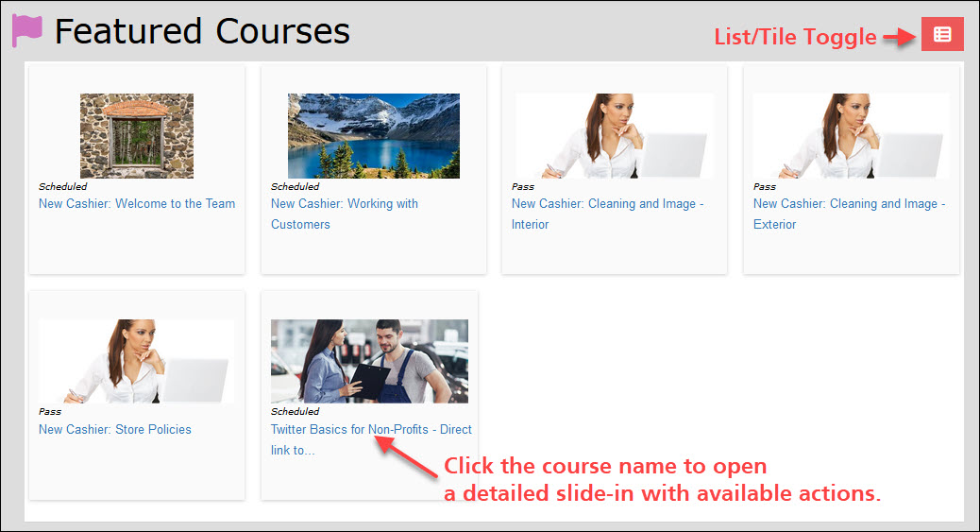Screen dimensions: 980x532
Task: Toggle the red List/Tile view button
Action: pos(941,35)
